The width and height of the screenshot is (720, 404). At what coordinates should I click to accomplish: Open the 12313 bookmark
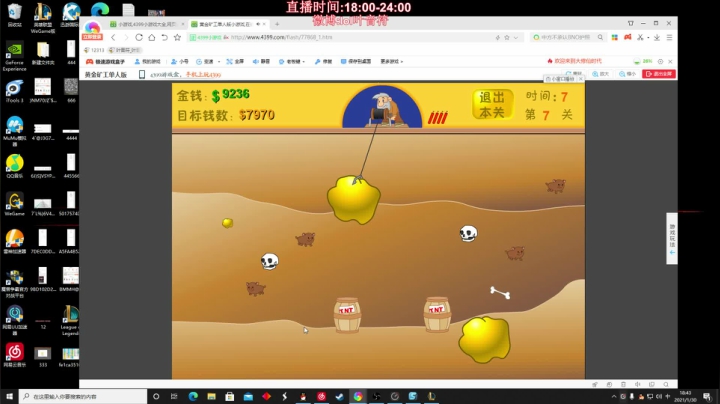coord(94,50)
